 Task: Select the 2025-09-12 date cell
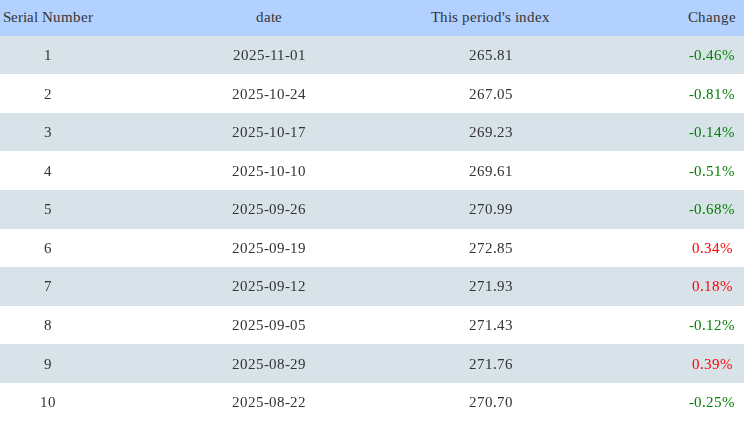(269, 286)
